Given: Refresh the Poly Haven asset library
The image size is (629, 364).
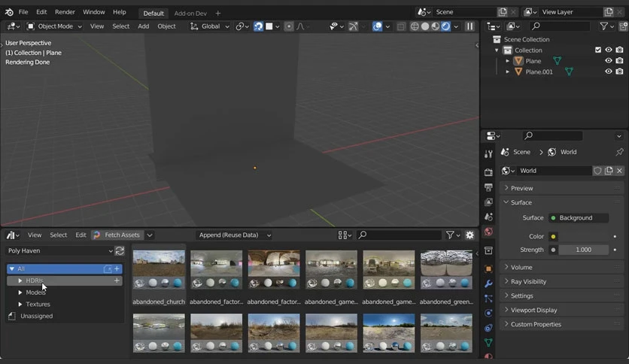Looking at the screenshot, I should tap(120, 251).
